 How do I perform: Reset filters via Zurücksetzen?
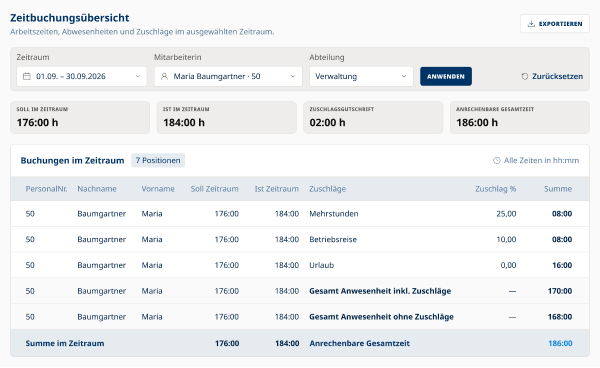coord(552,77)
